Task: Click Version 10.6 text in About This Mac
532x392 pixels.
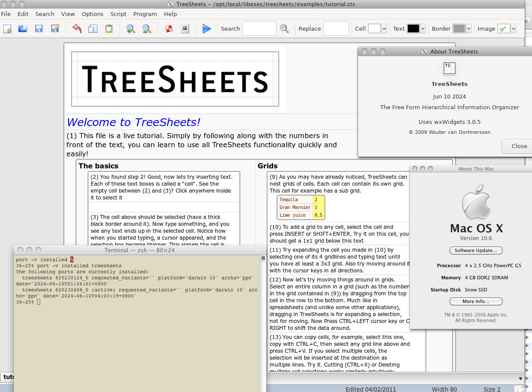Action: 476,238
